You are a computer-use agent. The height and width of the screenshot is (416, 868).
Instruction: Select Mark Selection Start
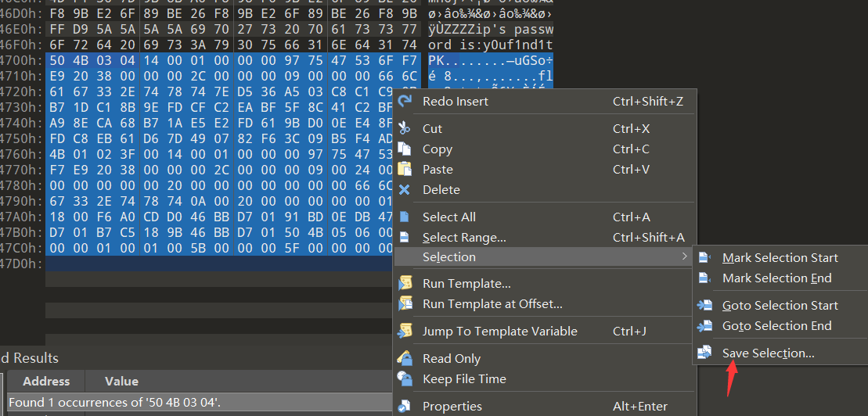[x=780, y=258]
